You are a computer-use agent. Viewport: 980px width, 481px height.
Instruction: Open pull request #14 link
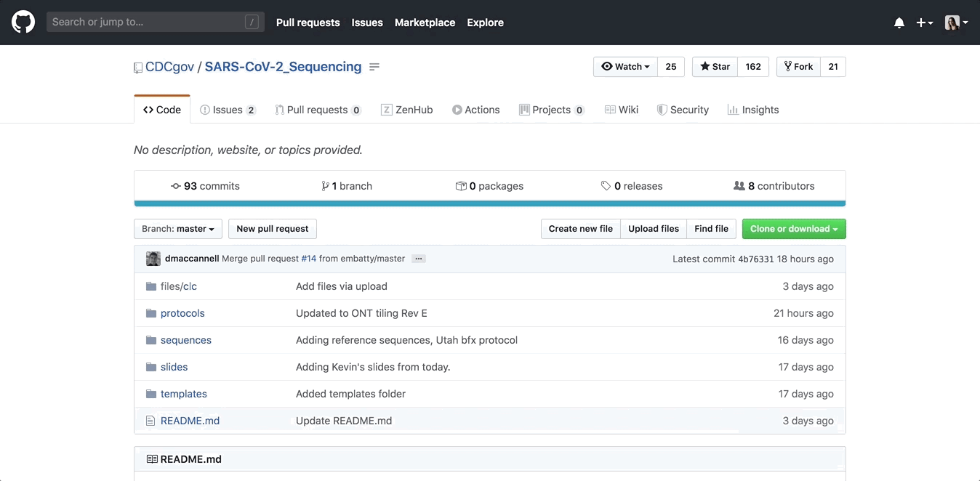(308, 259)
